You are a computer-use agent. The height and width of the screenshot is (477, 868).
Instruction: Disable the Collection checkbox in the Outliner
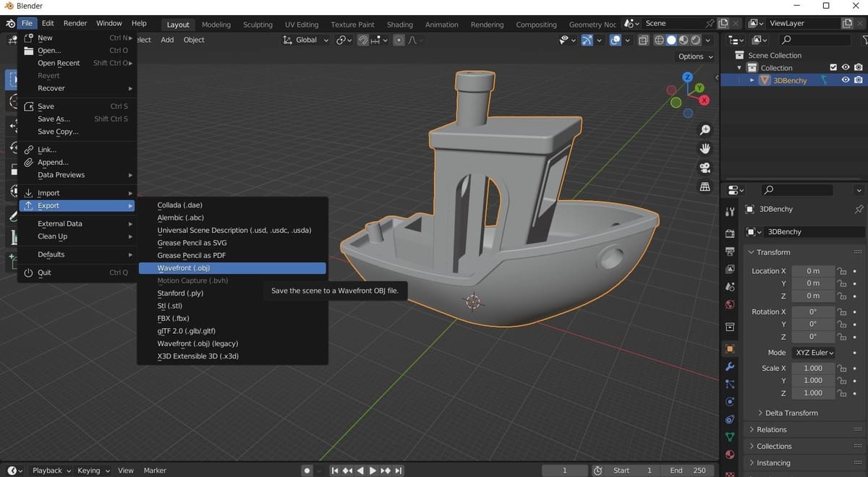(x=833, y=67)
